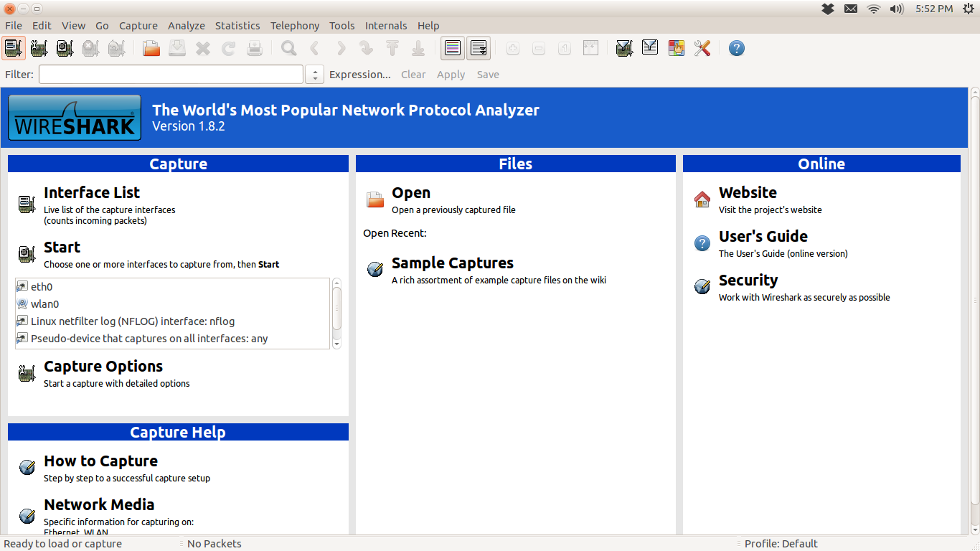Open the Internals menu
The height and width of the screenshot is (551, 980).
pyautogui.click(x=386, y=25)
